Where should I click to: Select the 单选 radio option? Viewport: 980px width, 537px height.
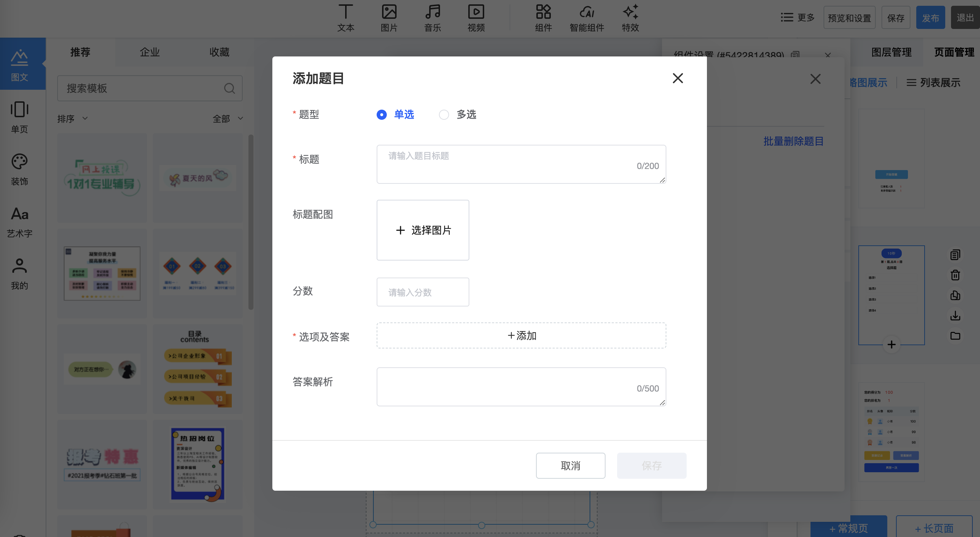(395, 114)
